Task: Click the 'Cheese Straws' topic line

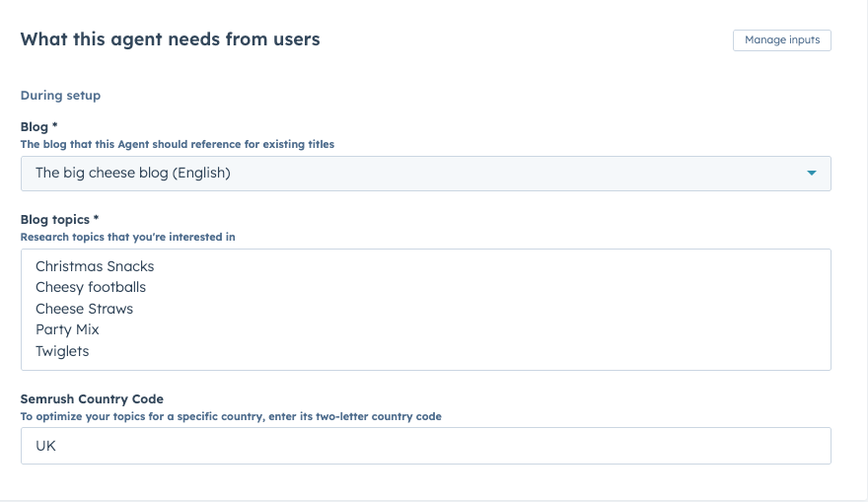Action: tap(84, 309)
